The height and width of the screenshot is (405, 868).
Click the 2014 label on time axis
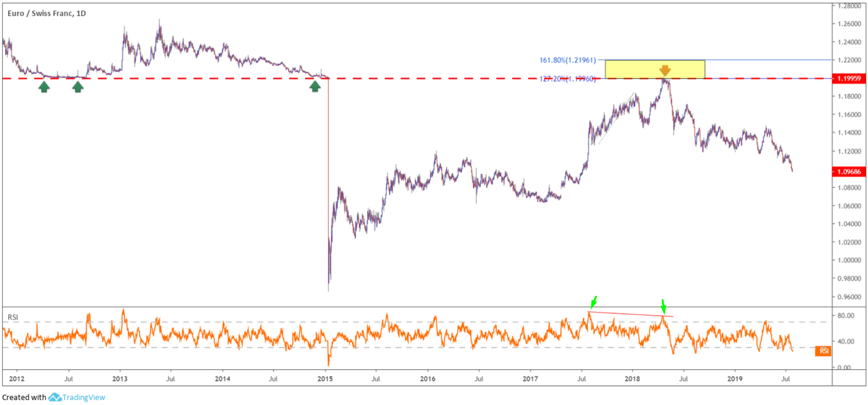[x=223, y=378]
